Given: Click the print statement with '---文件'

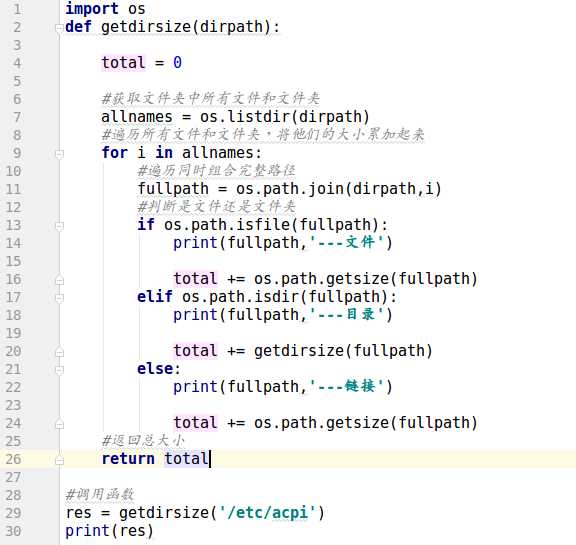Looking at the screenshot, I should (x=283, y=242).
